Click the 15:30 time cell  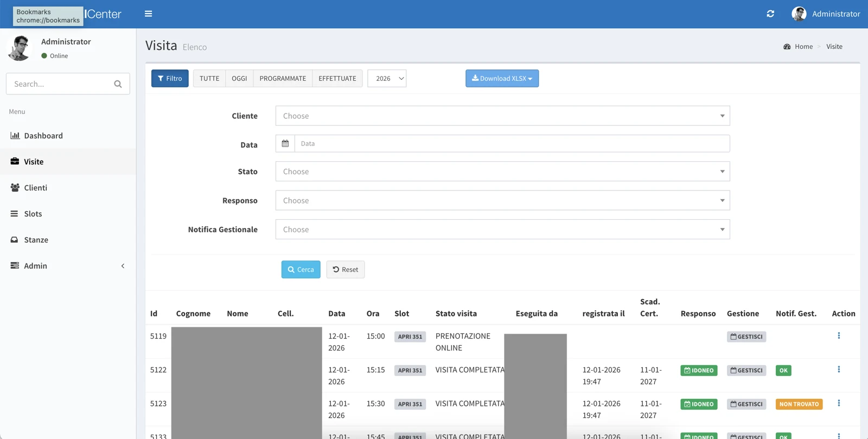pyautogui.click(x=375, y=403)
